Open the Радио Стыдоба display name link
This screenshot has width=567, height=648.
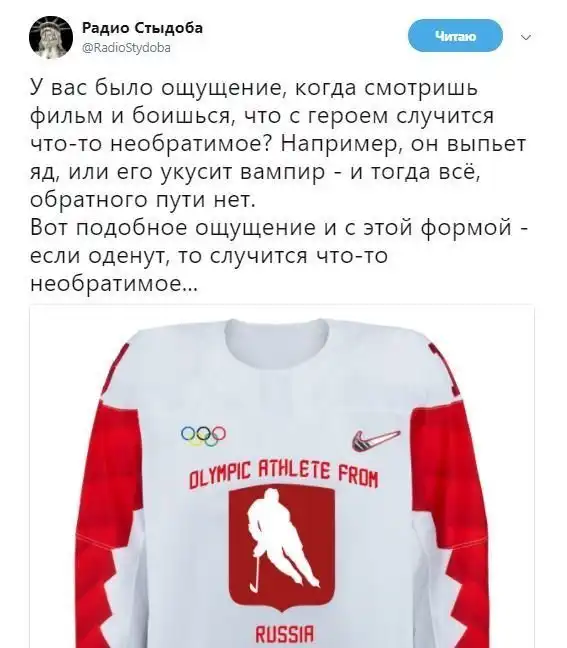pos(143,28)
